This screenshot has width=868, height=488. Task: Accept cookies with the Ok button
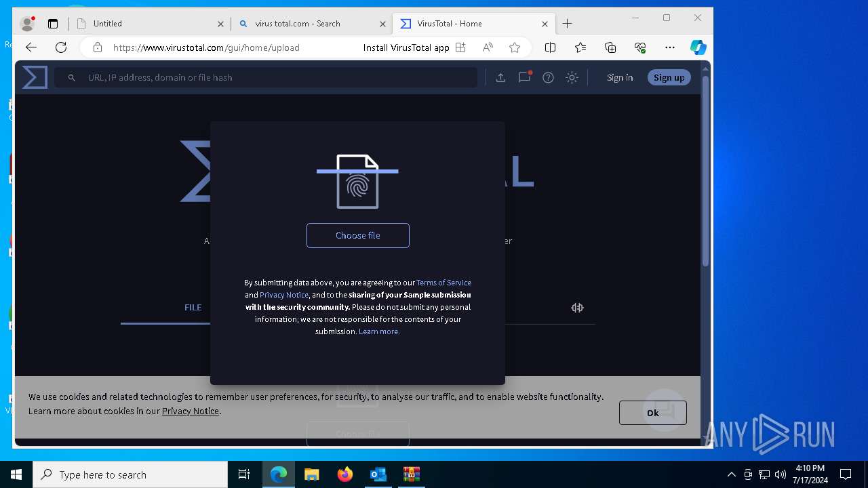tap(652, 413)
